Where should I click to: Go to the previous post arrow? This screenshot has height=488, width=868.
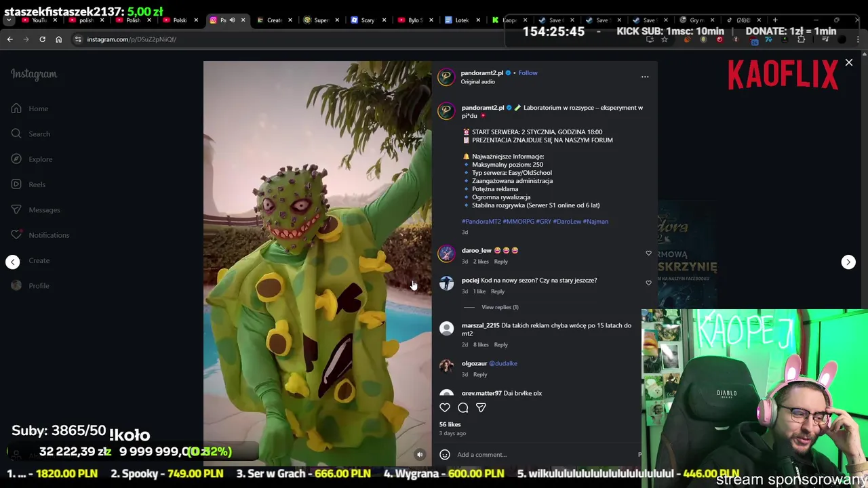(x=13, y=262)
